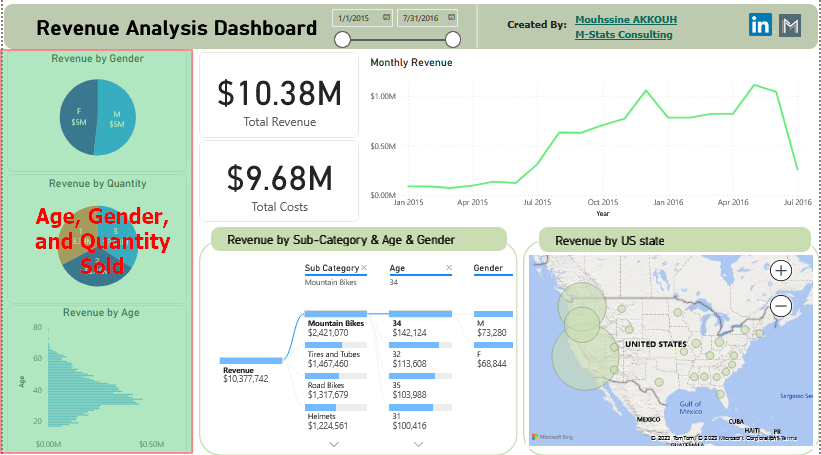This screenshot has height=455, width=821.
Task: Remove the Sub Category level with X
Action: tap(364, 268)
